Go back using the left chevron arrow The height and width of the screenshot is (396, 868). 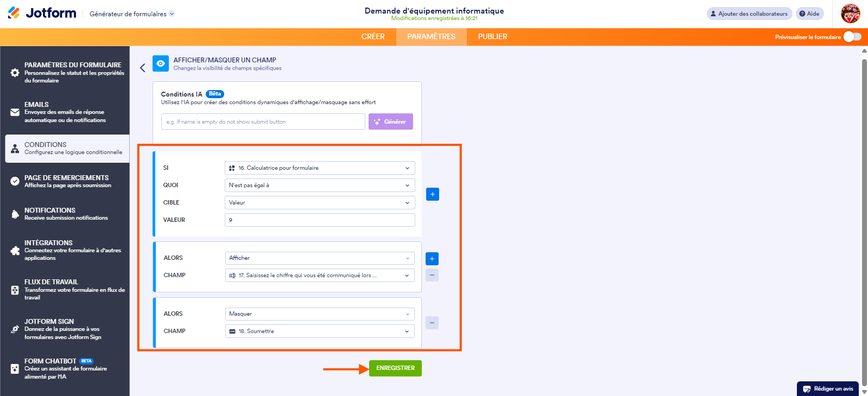click(143, 68)
